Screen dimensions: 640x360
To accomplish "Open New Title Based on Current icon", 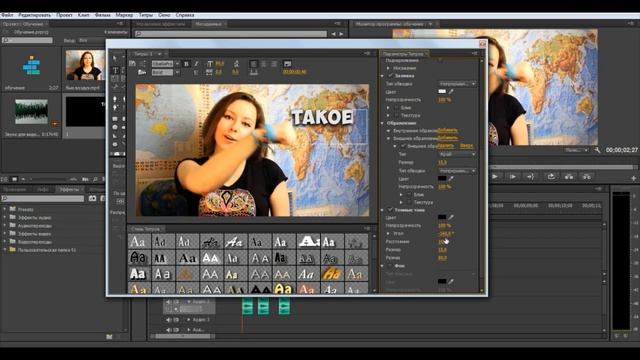I will pos(132,64).
